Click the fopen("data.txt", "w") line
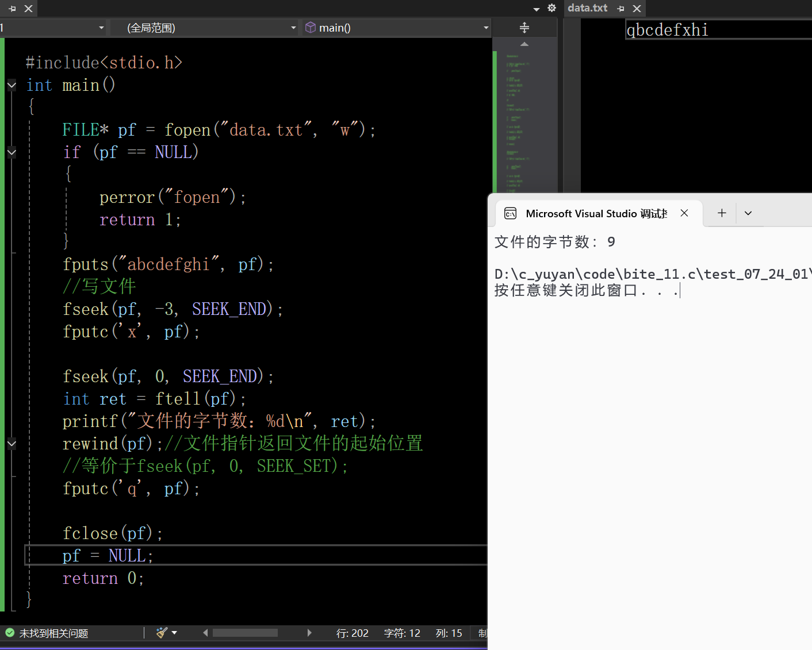 click(219, 130)
